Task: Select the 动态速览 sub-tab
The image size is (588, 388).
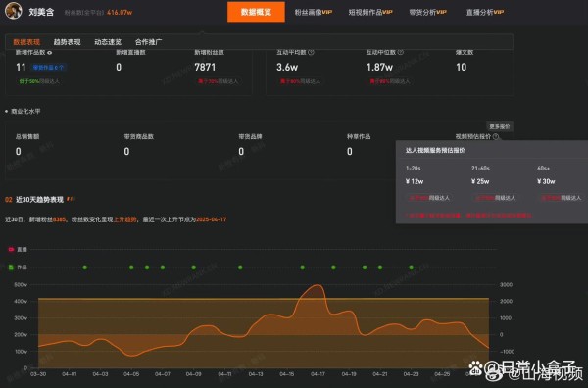Action: [108, 42]
